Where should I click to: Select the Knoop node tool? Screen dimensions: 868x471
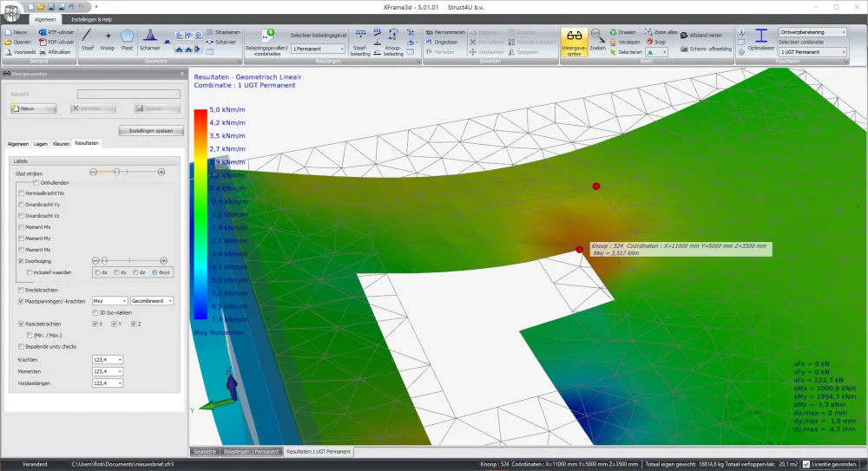(x=108, y=40)
